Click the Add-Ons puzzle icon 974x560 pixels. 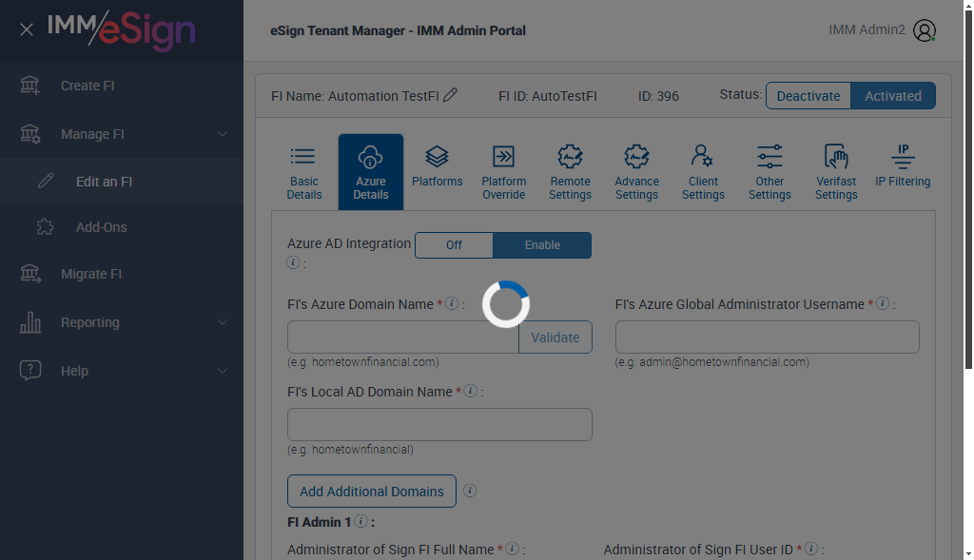(46, 226)
